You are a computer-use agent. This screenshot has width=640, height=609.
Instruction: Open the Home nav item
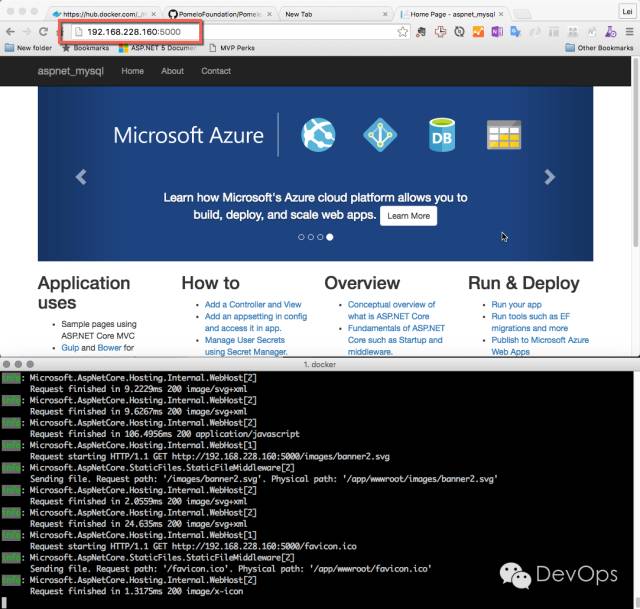[132, 71]
